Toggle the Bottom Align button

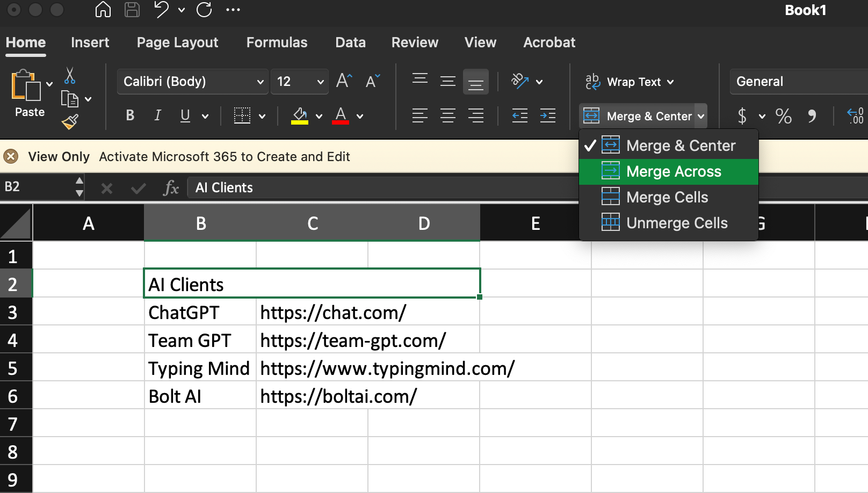click(476, 82)
